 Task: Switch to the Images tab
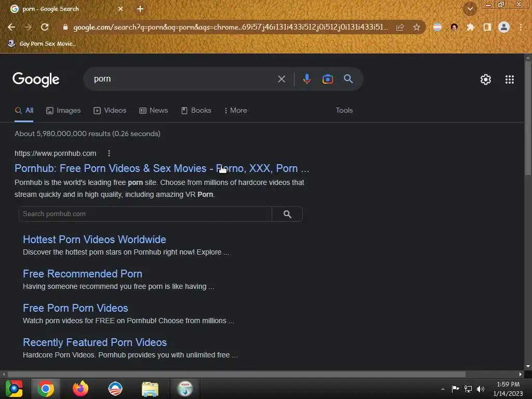(63, 110)
